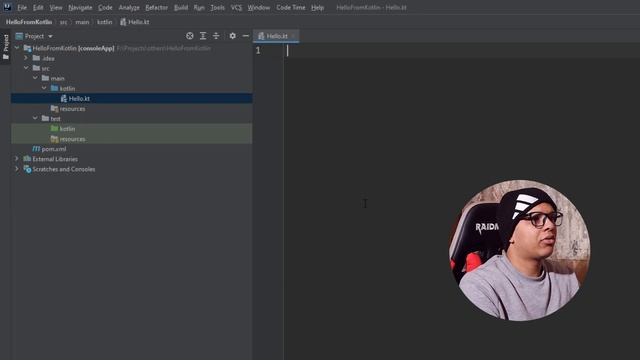Expand Scratches and Consoles node
The height and width of the screenshot is (360, 640).
pyautogui.click(x=17, y=169)
